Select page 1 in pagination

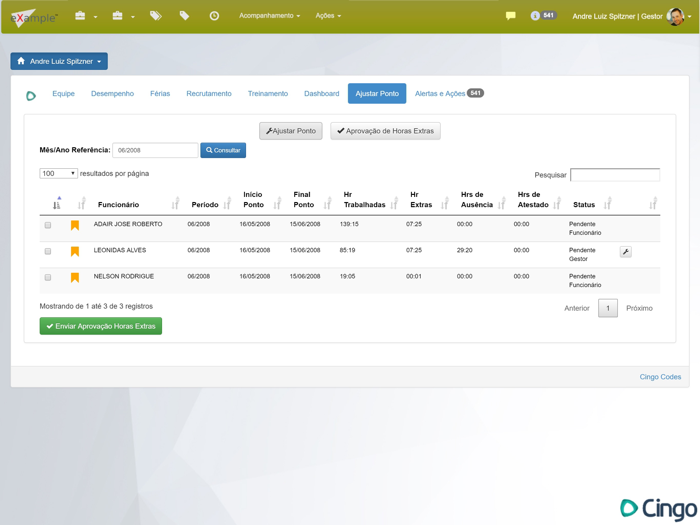(x=608, y=308)
